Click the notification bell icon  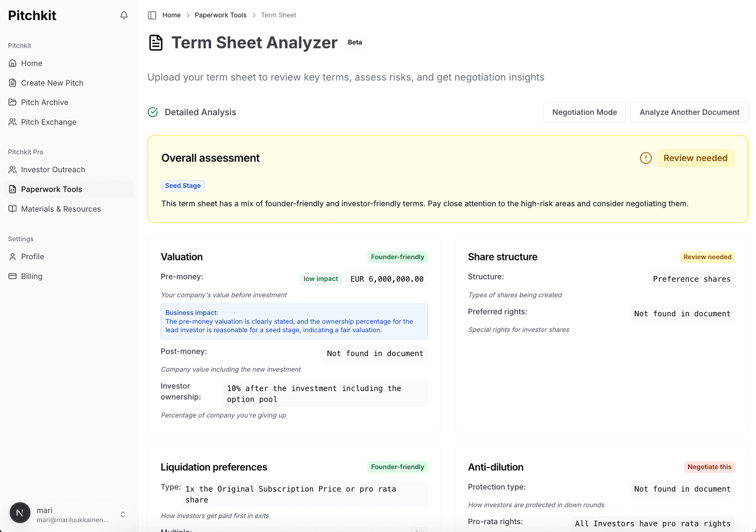click(124, 15)
